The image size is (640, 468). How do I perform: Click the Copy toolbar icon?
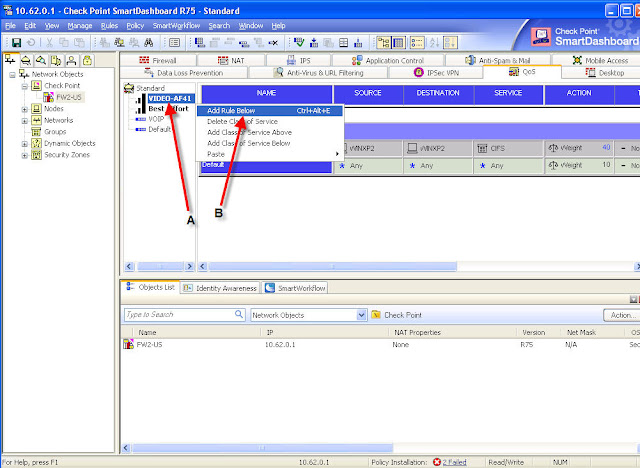tap(64, 42)
